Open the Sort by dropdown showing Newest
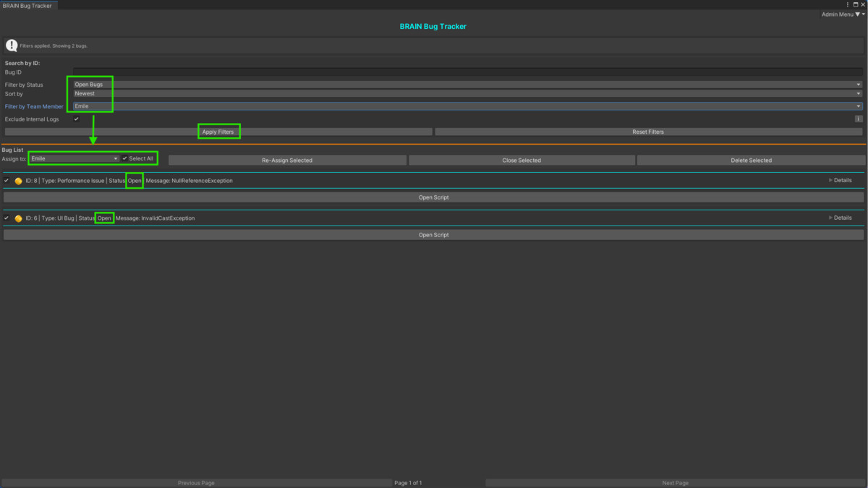Image resolution: width=868 pixels, height=488 pixels. click(467, 93)
